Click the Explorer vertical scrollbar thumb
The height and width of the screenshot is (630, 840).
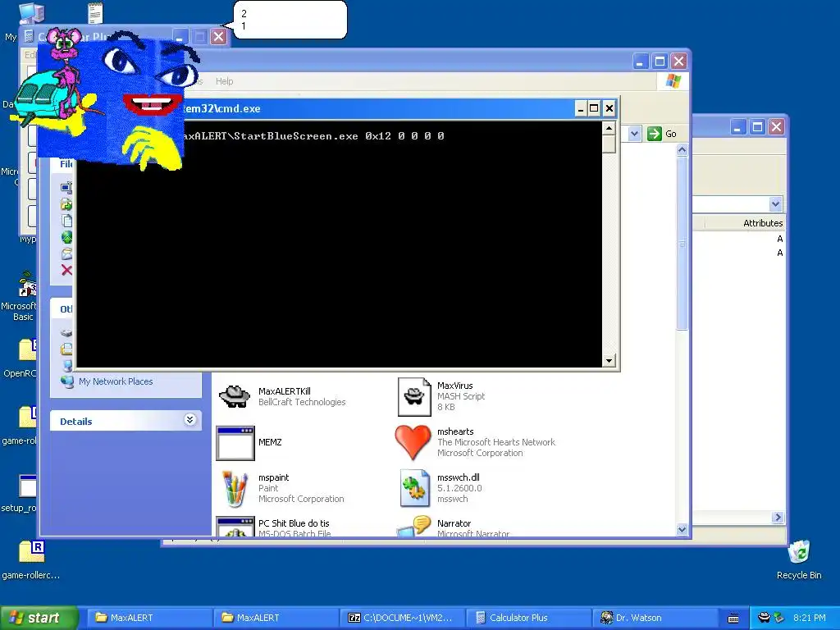[x=682, y=244]
